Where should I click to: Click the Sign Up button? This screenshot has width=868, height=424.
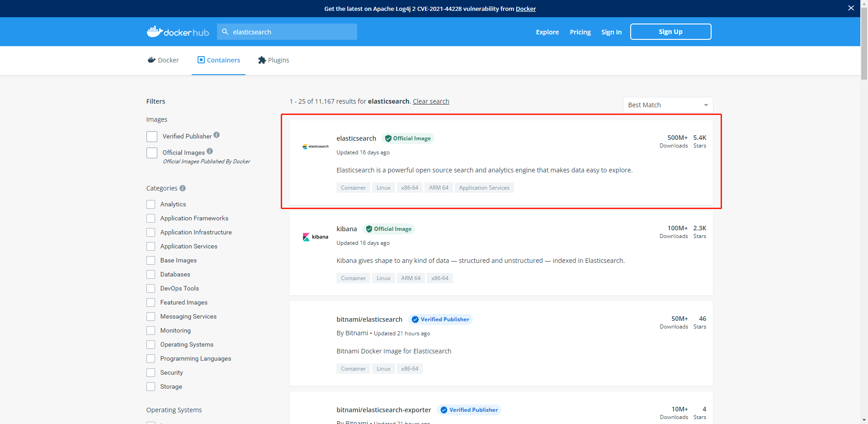coord(670,31)
